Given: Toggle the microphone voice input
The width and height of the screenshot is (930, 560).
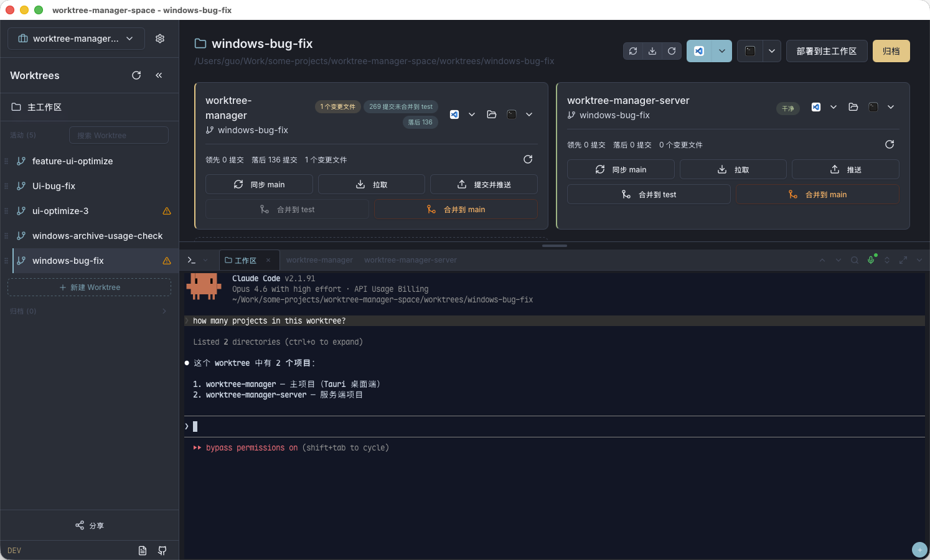Looking at the screenshot, I should (871, 260).
